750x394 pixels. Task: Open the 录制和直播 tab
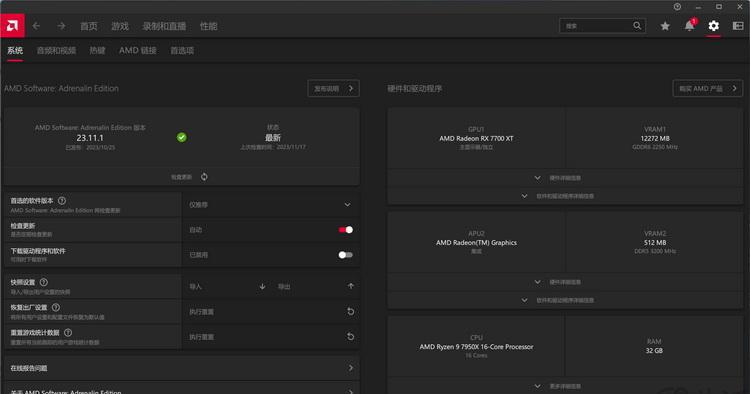click(x=164, y=26)
